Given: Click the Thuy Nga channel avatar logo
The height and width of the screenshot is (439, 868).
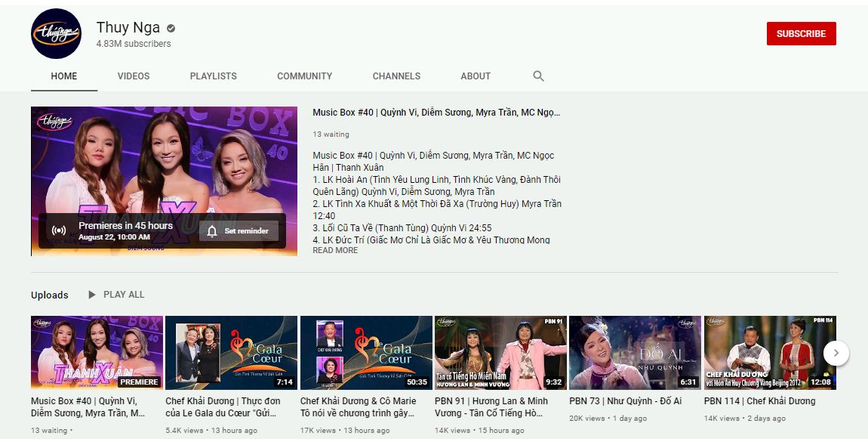Looking at the screenshot, I should (56, 34).
